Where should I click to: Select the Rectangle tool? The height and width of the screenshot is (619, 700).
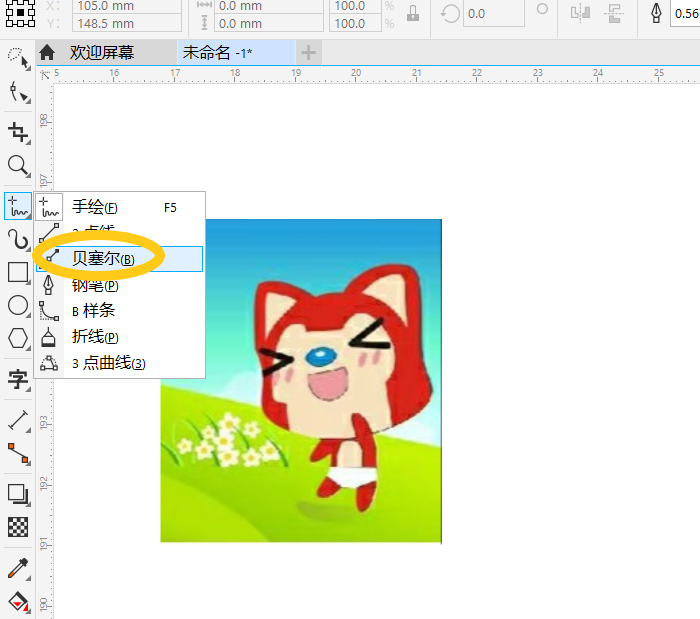(x=18, y=272)
